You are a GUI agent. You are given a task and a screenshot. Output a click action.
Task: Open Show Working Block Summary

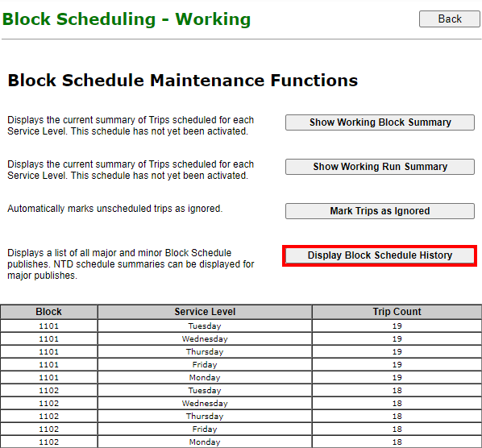coord(380,122)
